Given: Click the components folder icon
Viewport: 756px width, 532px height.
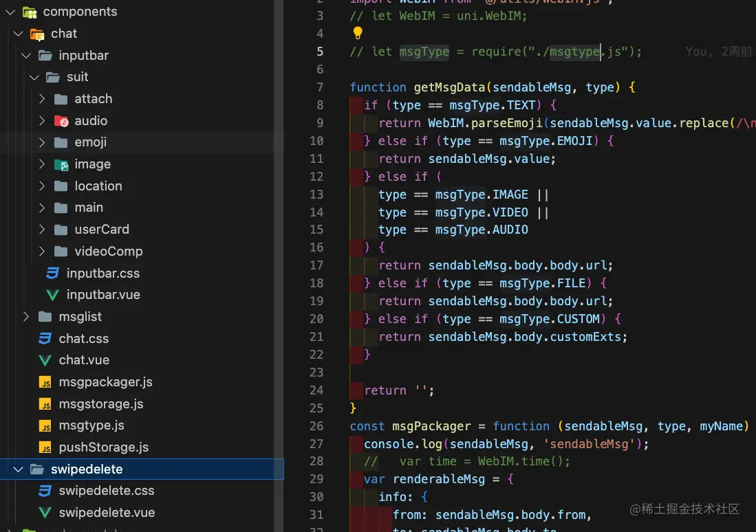Looking at the screenshot, I should point(30,12).
